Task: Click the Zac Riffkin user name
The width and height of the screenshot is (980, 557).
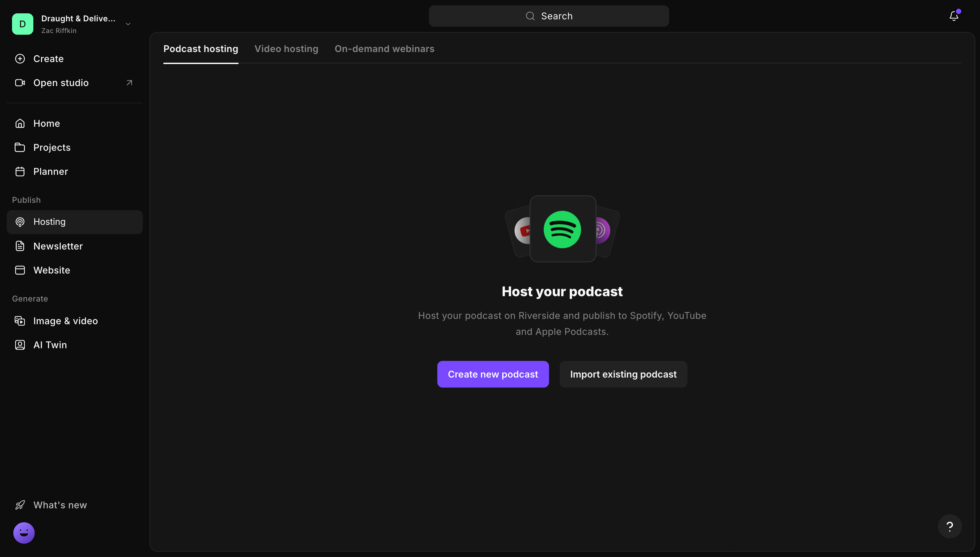Action: point(59,31)
